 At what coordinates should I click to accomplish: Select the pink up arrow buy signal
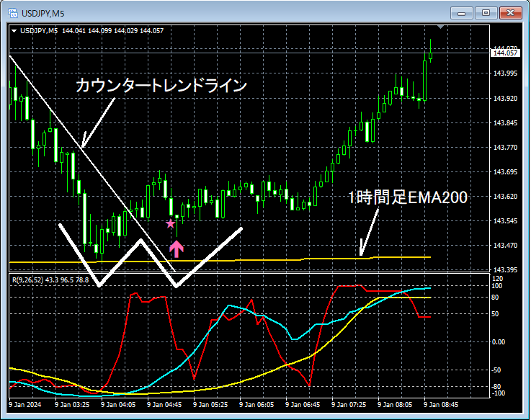[177, 249]
